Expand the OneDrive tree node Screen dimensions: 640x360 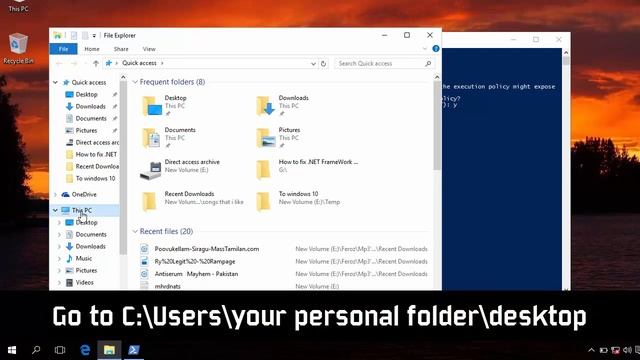point(56,195)
